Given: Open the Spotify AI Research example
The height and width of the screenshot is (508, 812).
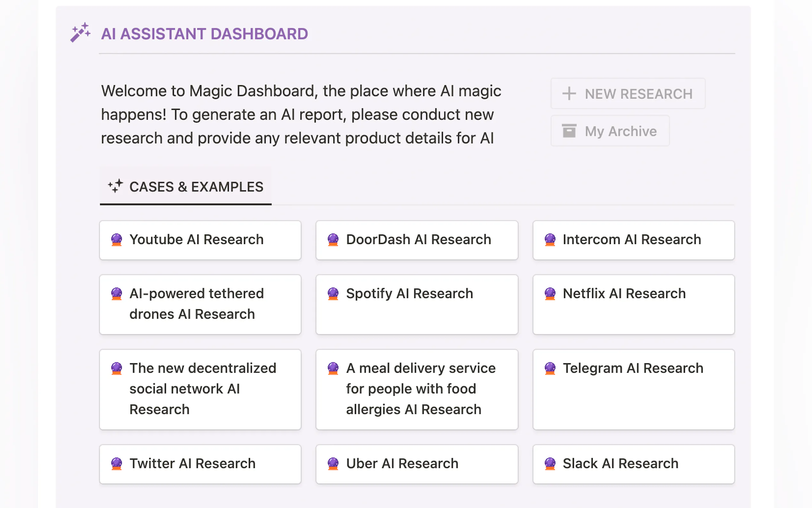Looking at the screenshot, I should 417,304.
